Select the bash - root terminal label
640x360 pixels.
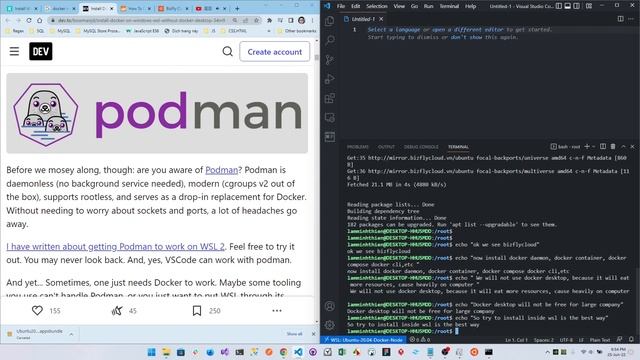[565, 147]
